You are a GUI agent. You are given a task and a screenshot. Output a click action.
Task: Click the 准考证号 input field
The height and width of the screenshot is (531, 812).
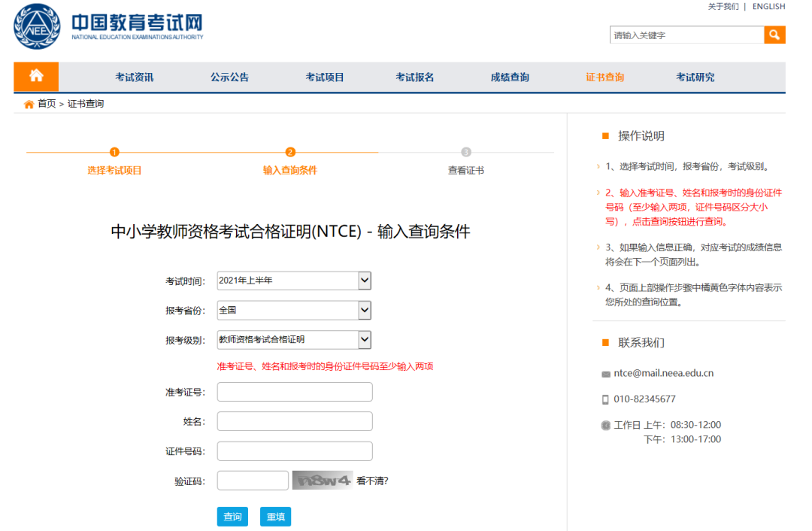coord(295,392)
